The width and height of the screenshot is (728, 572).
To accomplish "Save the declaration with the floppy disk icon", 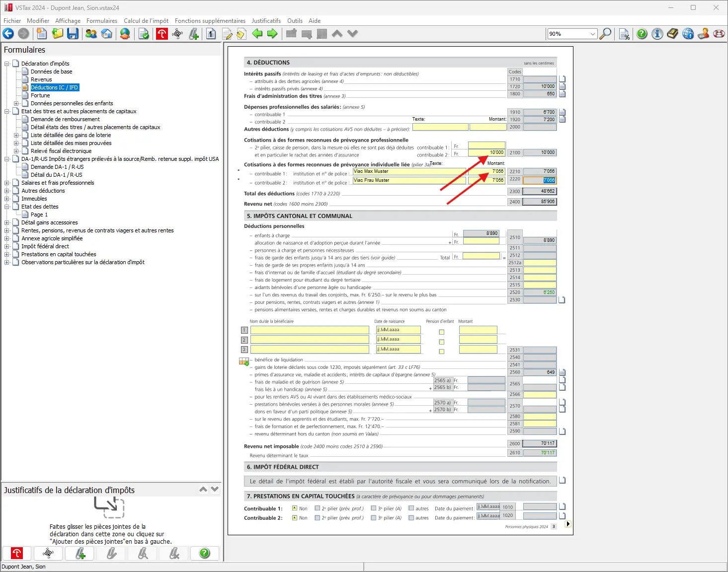I will 73,34.
